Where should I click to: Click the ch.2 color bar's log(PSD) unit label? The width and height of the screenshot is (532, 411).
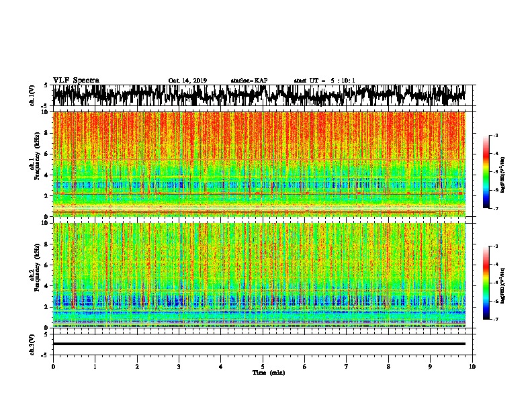pos(503,285)
